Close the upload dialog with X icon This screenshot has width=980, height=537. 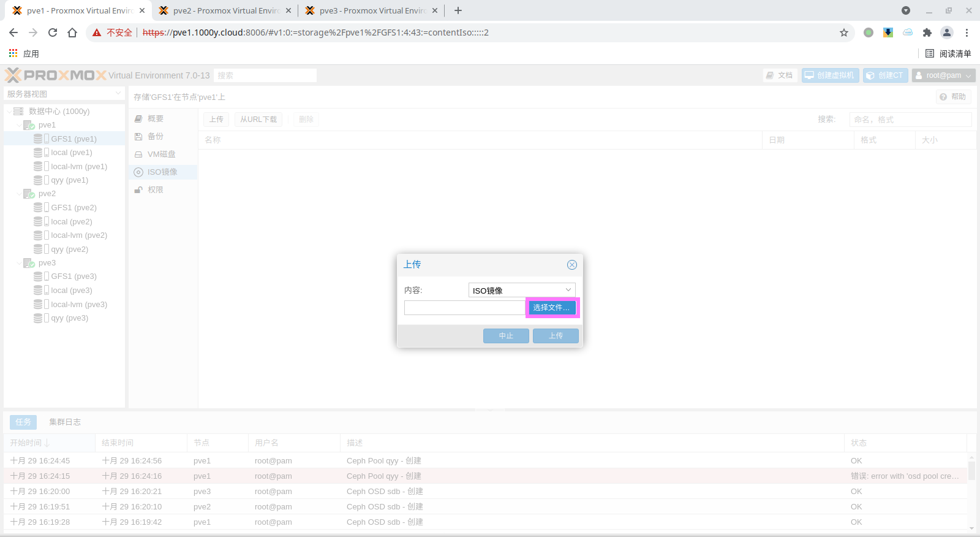click(571, 265)
